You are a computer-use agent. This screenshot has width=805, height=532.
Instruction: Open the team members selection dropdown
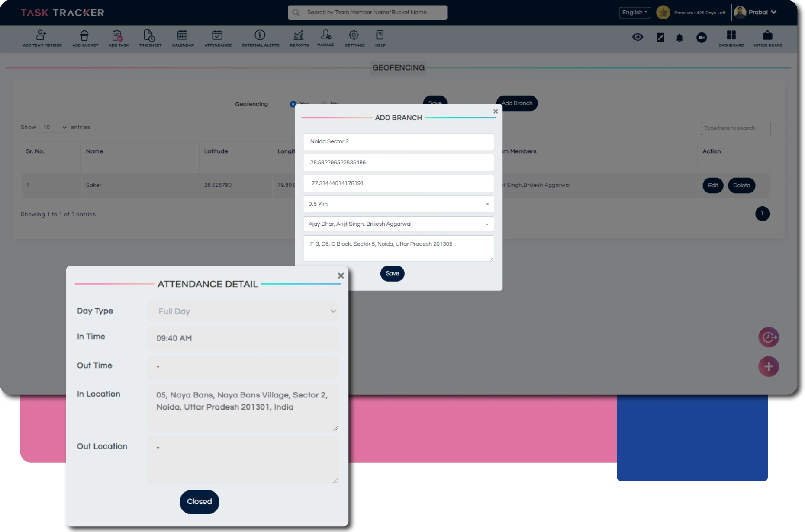pos(399,224)
